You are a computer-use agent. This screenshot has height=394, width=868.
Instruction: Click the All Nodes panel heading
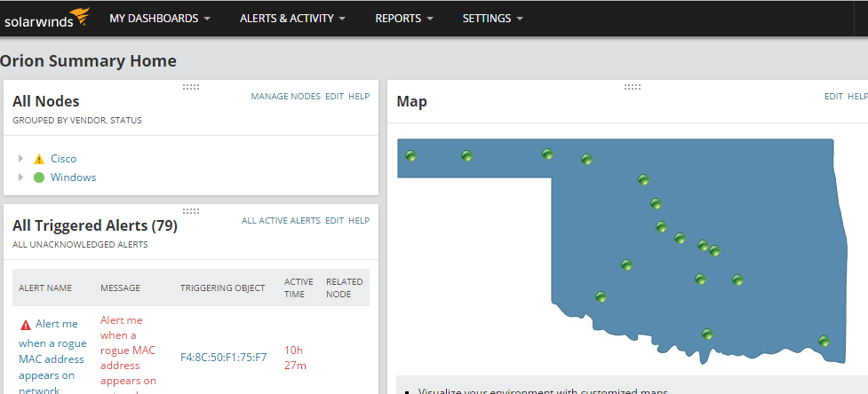pyautogui.click(x=46, y=101)
